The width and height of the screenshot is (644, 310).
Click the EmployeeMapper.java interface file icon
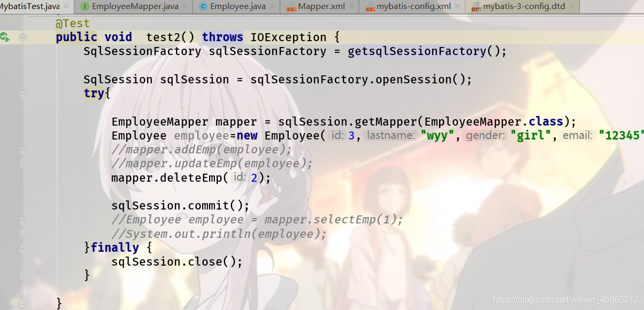click(85, 7)
